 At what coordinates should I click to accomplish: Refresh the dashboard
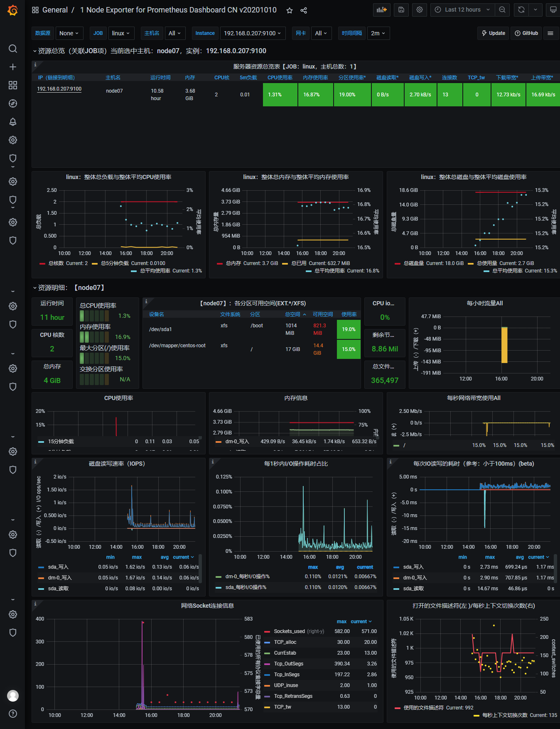pyautogui.click(x=521, y=10)
